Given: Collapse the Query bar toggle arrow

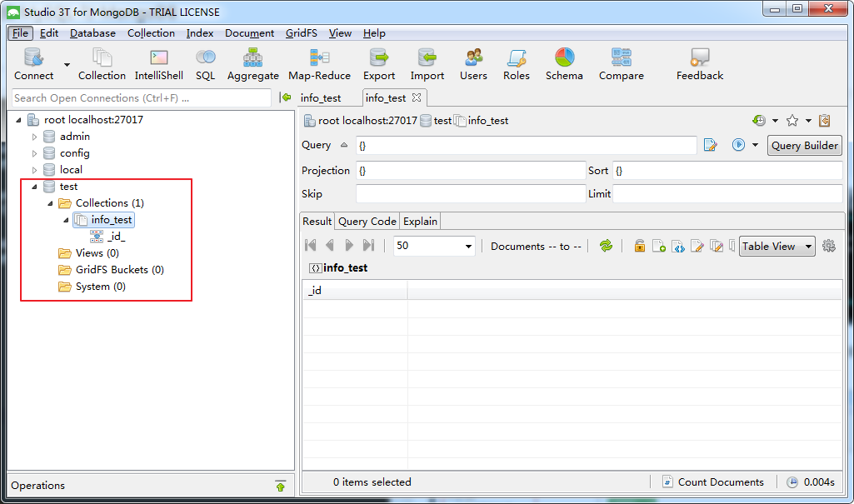Looking at the screenshot, I should pos(343,145).
